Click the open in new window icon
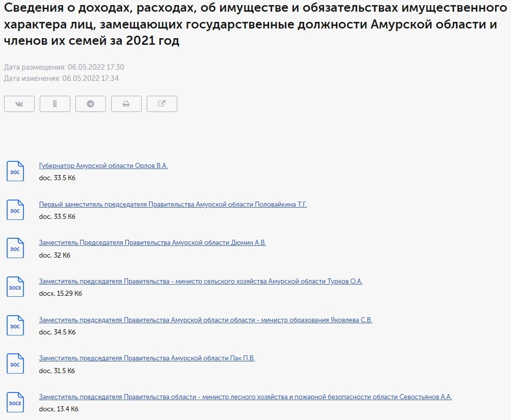Screen dimensions: 511x420 coord(162,104)
